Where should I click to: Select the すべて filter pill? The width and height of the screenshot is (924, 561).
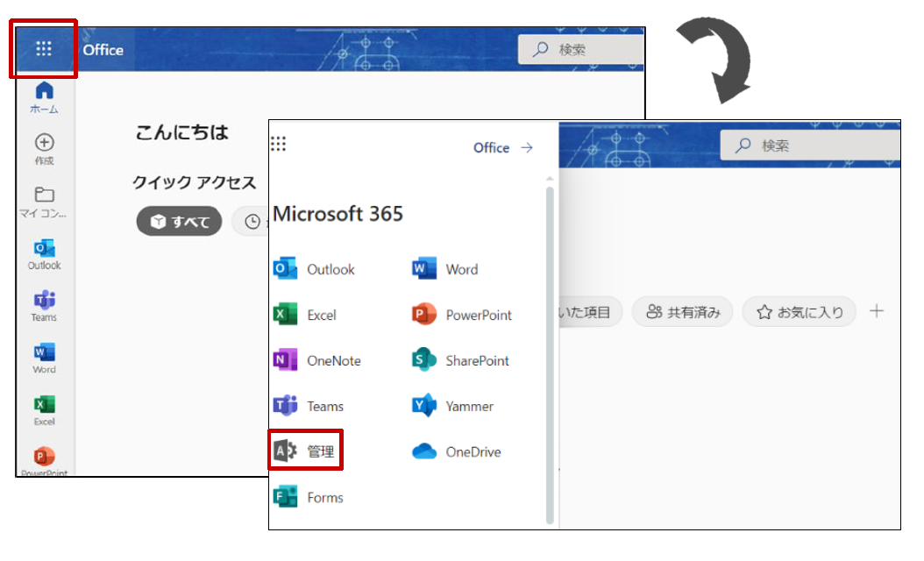(180, 222)
